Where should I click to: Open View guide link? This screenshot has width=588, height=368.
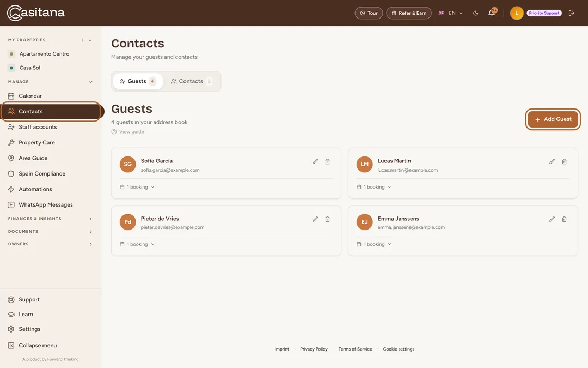click(x=127, y=132)
